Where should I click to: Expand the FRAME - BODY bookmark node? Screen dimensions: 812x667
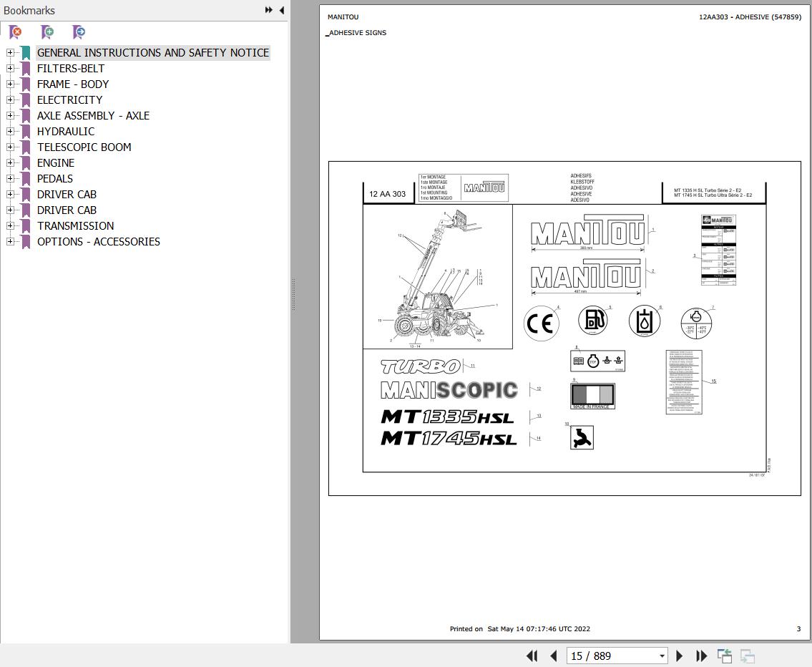(10, 84)
